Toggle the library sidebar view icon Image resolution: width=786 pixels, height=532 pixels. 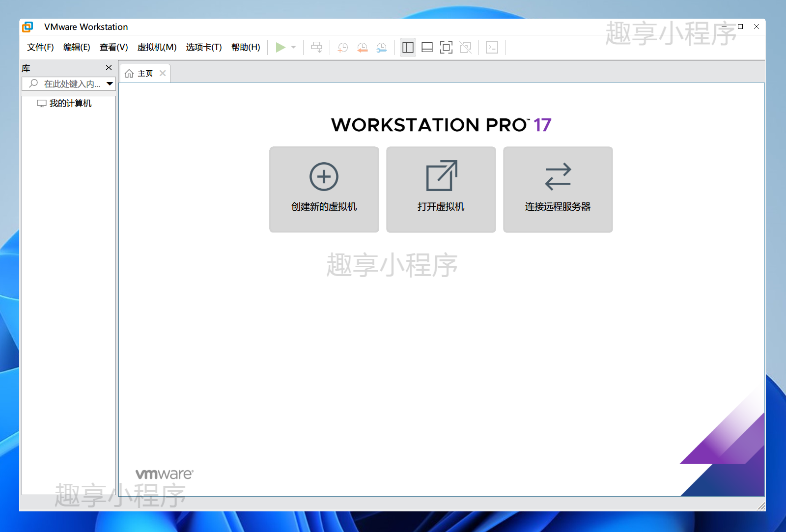click(408, 47)
